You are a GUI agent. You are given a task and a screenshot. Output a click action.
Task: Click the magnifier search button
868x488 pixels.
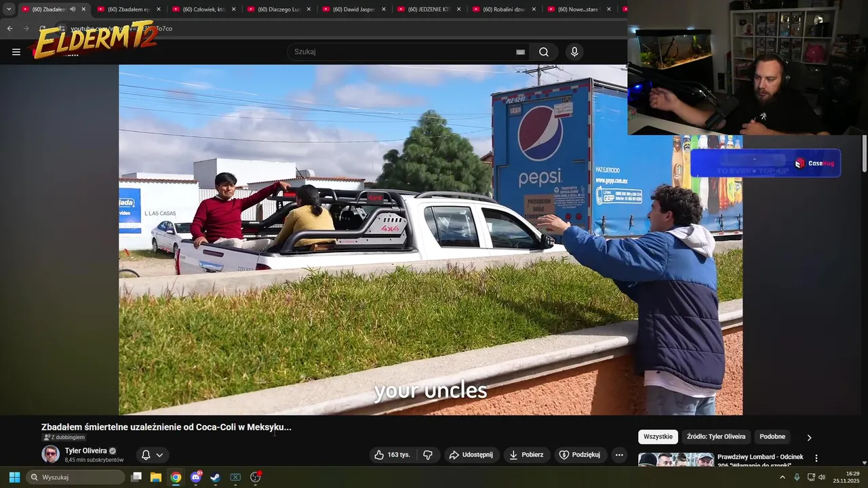544,52
